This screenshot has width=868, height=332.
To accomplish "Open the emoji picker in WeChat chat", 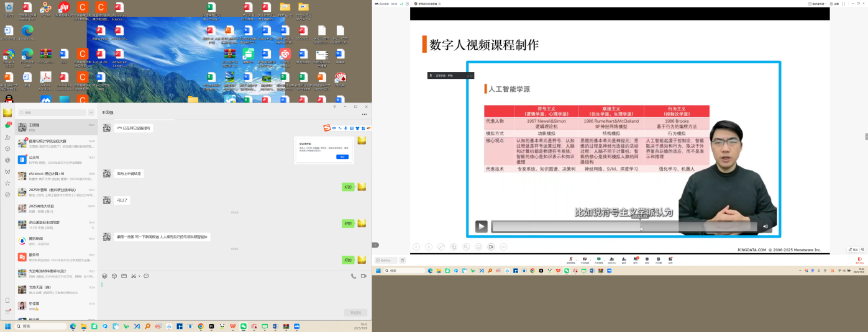I will click(104, 276).
